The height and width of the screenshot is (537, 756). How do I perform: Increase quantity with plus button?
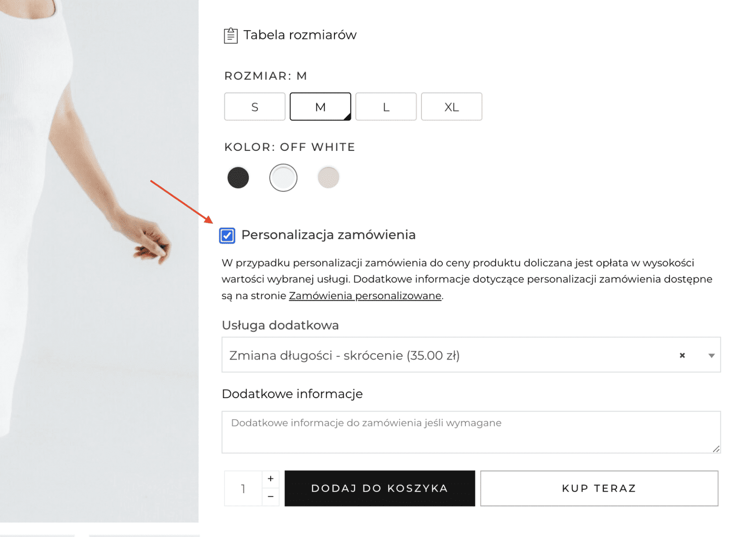[271, 479]
